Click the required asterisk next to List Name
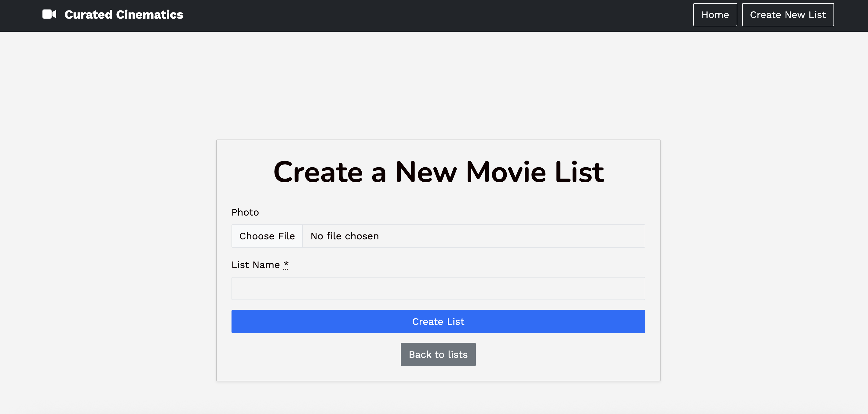 [285, 264]
